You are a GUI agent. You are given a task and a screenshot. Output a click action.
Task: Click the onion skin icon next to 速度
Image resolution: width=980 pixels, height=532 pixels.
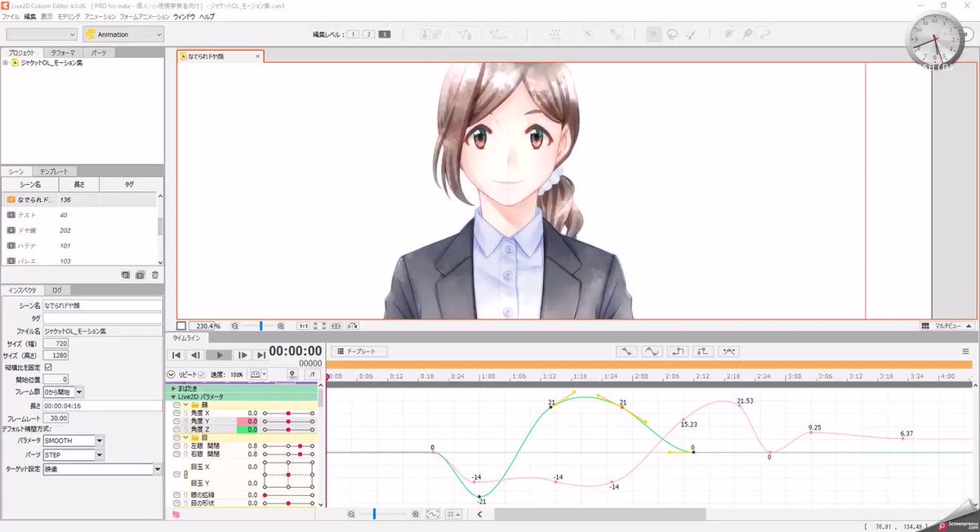point(256,374)
